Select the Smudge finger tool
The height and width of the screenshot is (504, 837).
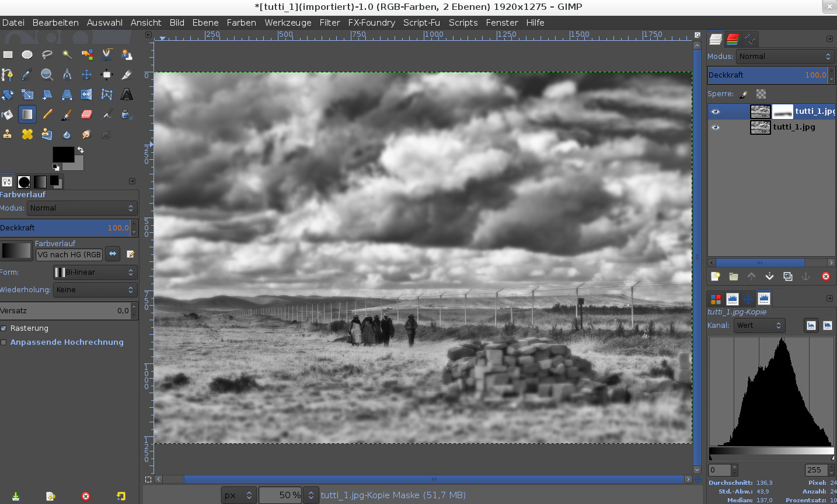pos(87,134)
